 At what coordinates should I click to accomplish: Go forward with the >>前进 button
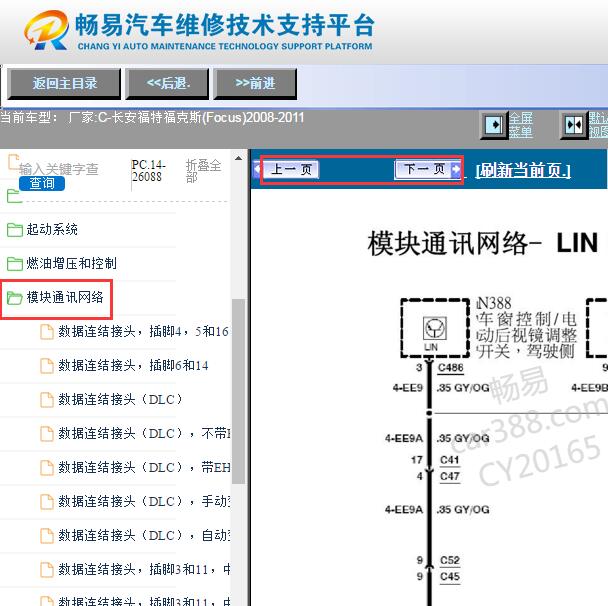(x=255, y=83)
